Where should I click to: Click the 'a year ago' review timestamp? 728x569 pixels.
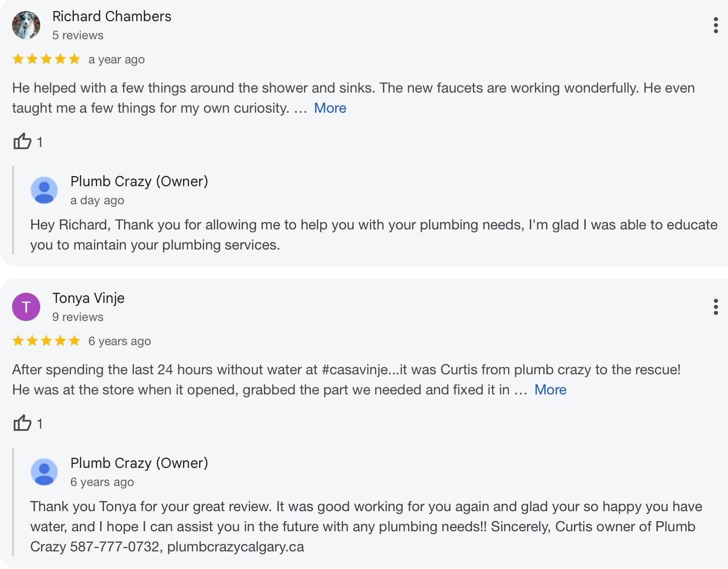coord(117,60)
